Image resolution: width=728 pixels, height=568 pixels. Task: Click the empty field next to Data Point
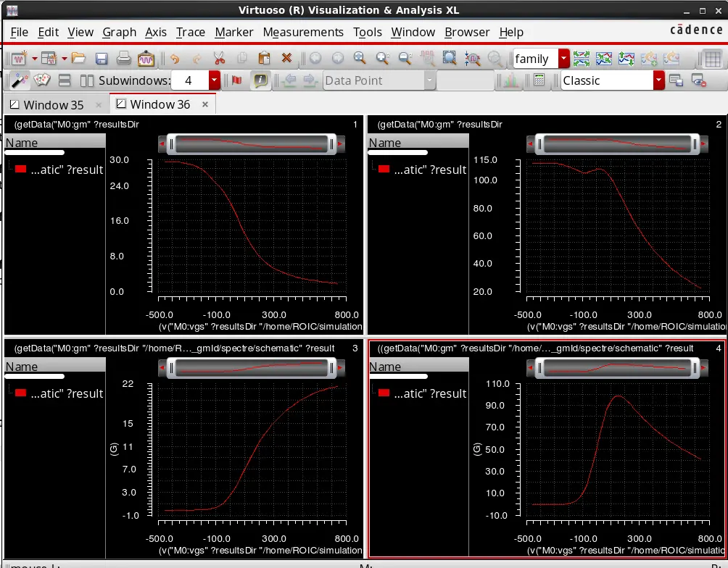pyautogui.click(x=466, y=80)
